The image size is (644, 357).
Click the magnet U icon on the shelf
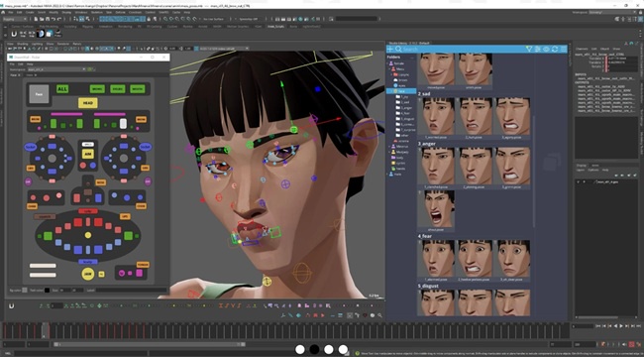[14, 34]
